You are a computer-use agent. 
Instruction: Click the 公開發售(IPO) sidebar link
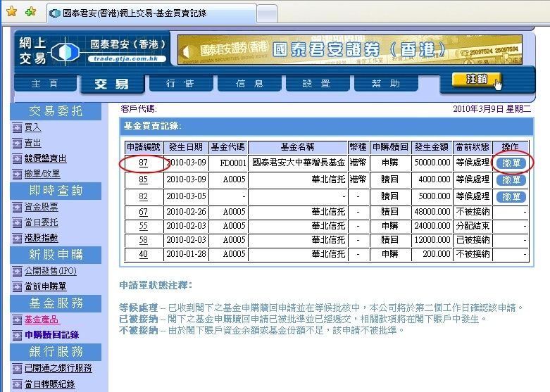50,271
